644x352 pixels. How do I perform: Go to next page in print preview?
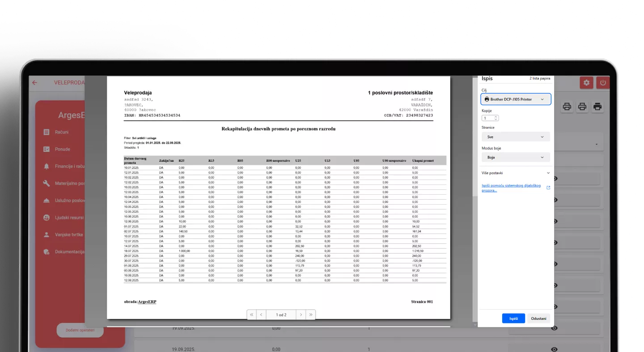(301, 315)
